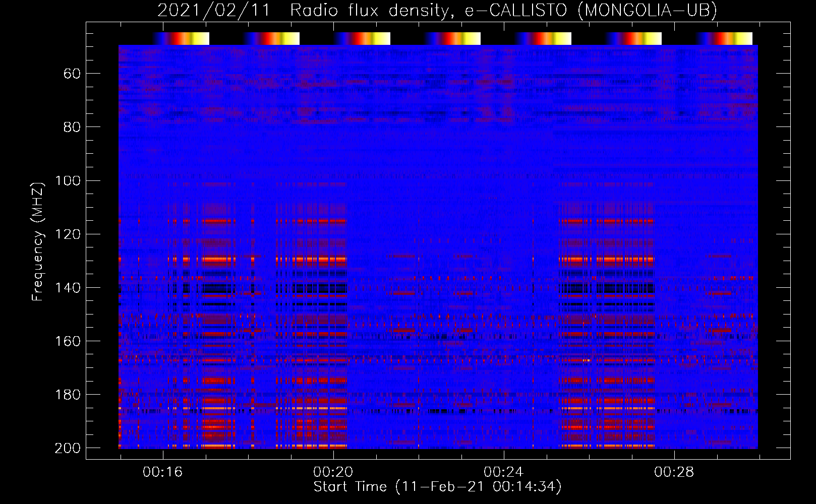Viewport: 816px width, 504px height.
Task: Click the '00:16' time tick label
Action: tap(162, 472)
